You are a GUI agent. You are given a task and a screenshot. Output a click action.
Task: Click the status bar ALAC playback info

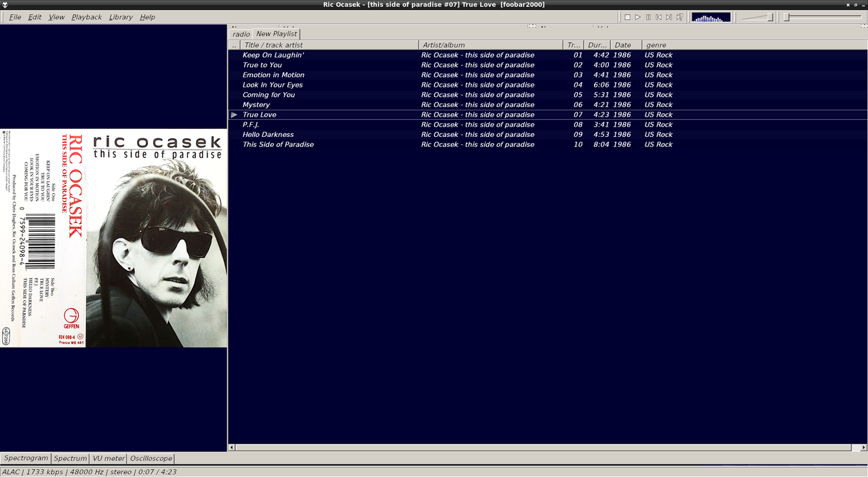point(90,472)
